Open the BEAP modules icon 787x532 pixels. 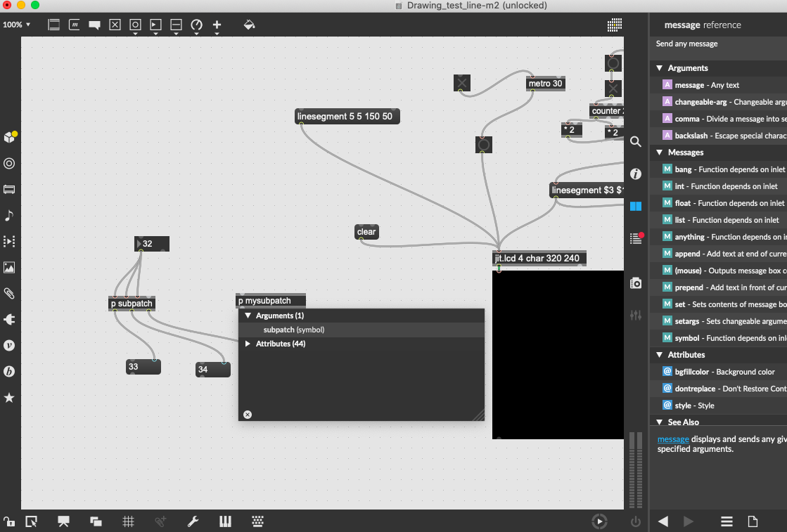pos(9,372)
